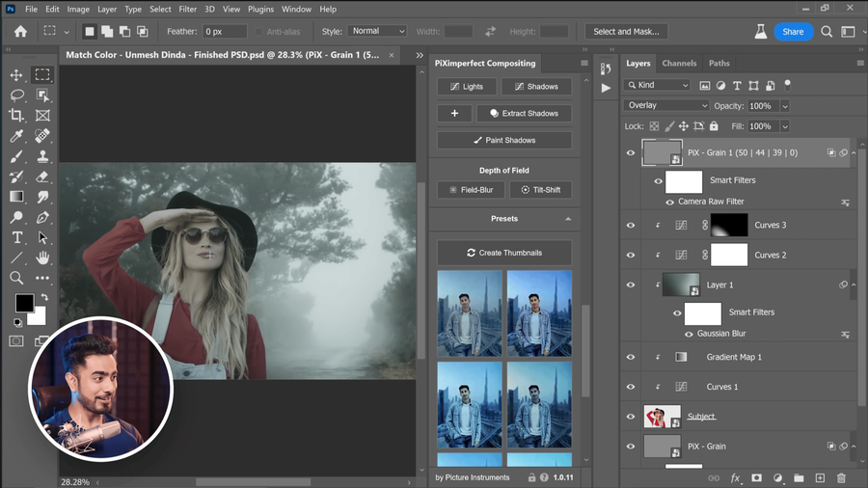Collapse the Presets section
Viewport: 868px width, 488px height.
pyautogui.click(x=567, y=219)
